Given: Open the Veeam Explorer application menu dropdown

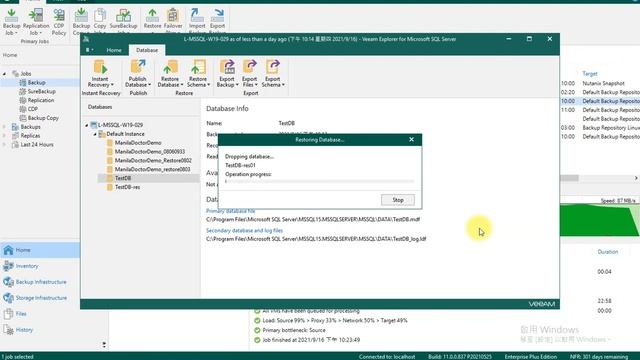Looking at the screenshot, I should pos(90,50).
